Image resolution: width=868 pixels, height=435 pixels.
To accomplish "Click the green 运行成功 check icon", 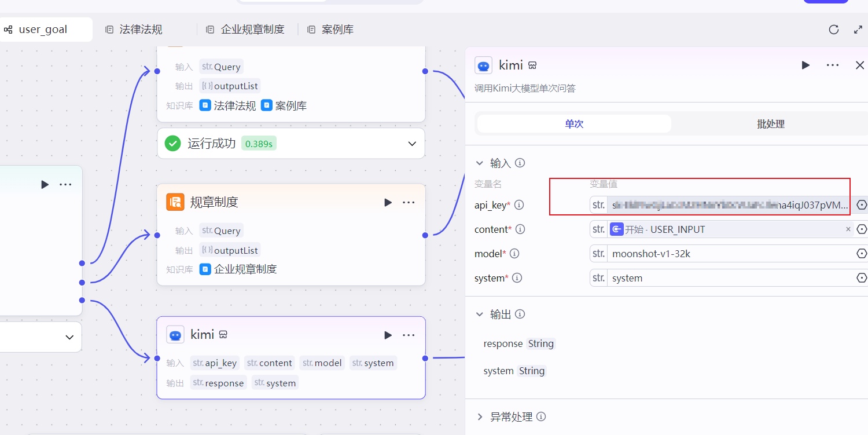I will coord(172,143).
